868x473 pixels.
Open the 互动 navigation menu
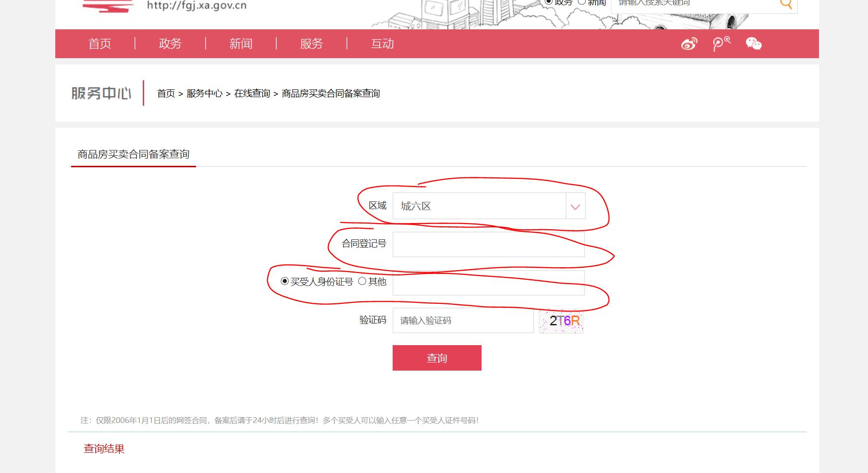pos(382,43)
